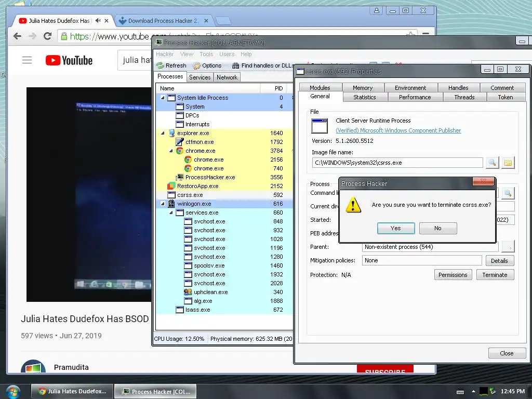
Task: Go back in Chrome browser
Action: [x=17, y=36]
